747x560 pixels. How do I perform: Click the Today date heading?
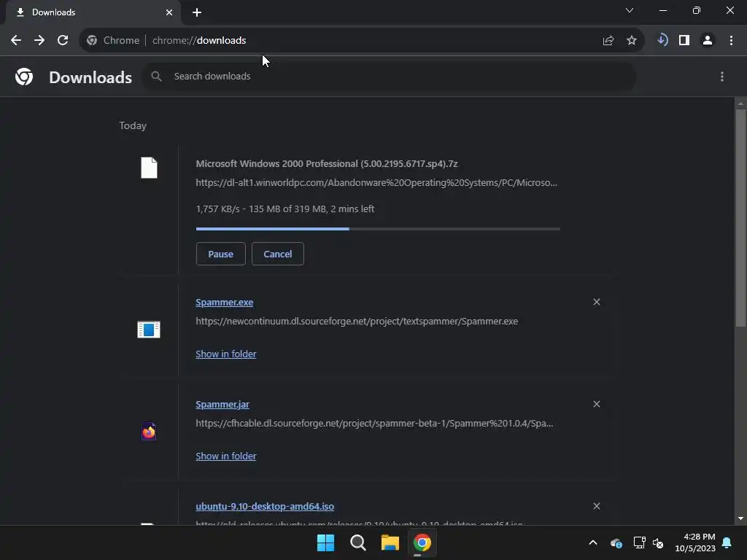coord(133,125)
